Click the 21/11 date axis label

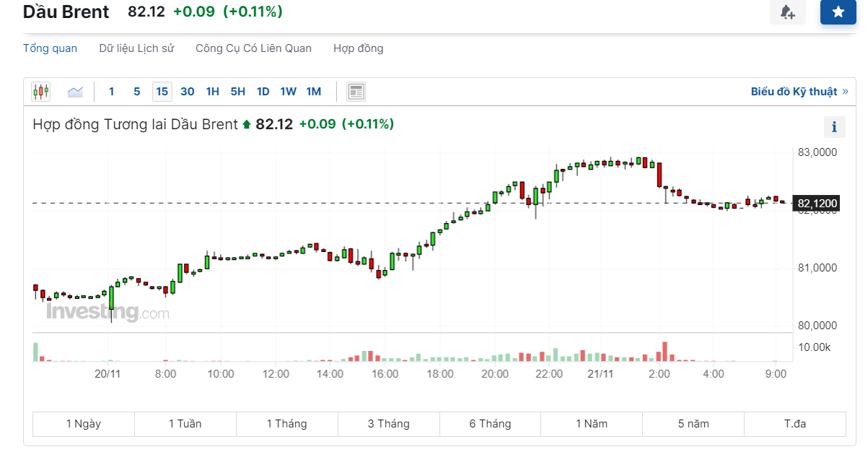(x=600, y=374)
